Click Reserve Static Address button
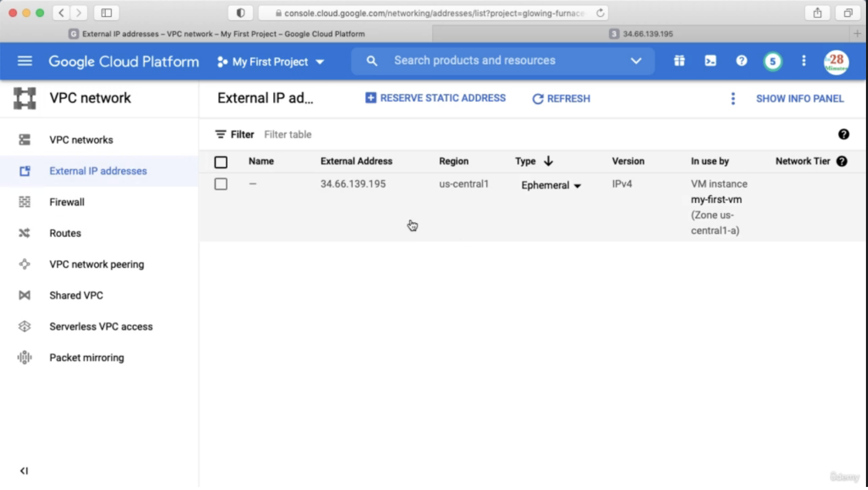 point(436,98)
